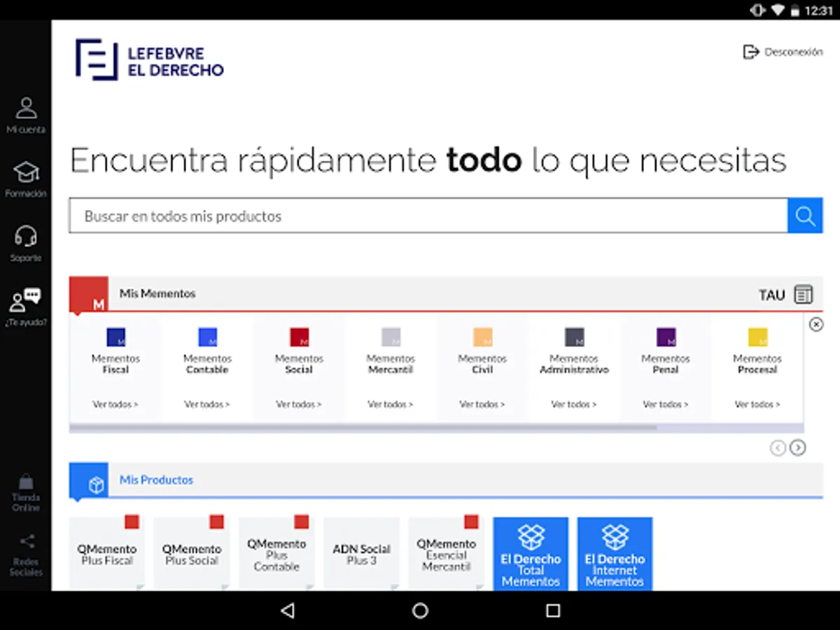Viewport: 840px width, 630px height.
Task: Open QMemento Plus Fiscal product
Action: tap(107, 554)
